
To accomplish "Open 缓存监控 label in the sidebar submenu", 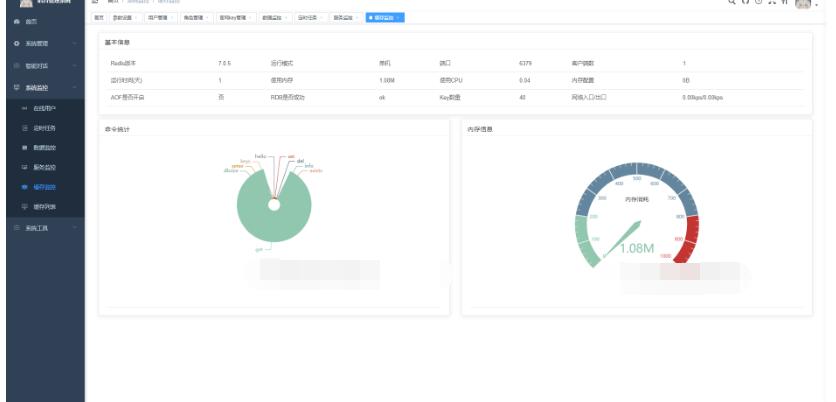I will [45, 187].
